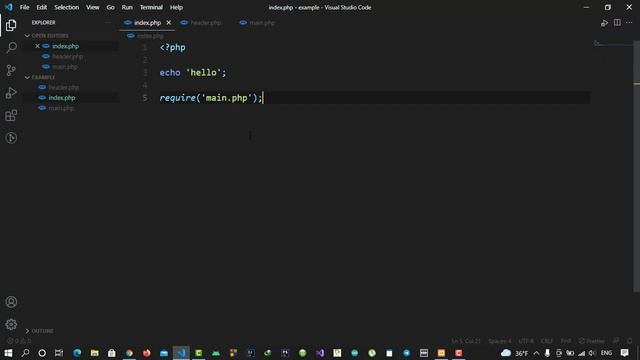Launch Microsoft Edge from taskbar
The height and width of the screenshot is (360, 640).
click(x=77, y=353)
